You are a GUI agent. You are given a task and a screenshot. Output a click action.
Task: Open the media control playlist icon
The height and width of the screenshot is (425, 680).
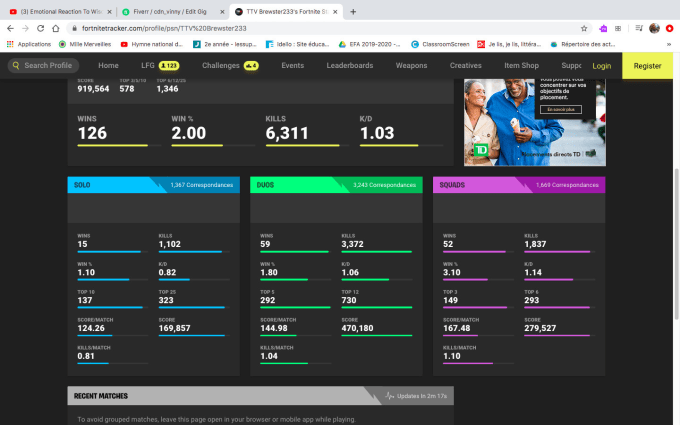(x=639, y=28)
